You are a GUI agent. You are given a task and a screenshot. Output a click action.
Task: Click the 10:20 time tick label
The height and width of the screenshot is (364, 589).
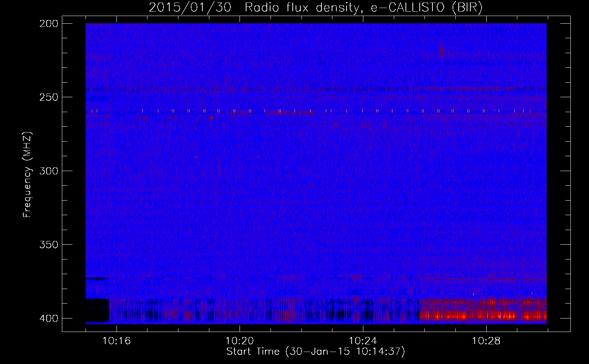click(240, 341)
